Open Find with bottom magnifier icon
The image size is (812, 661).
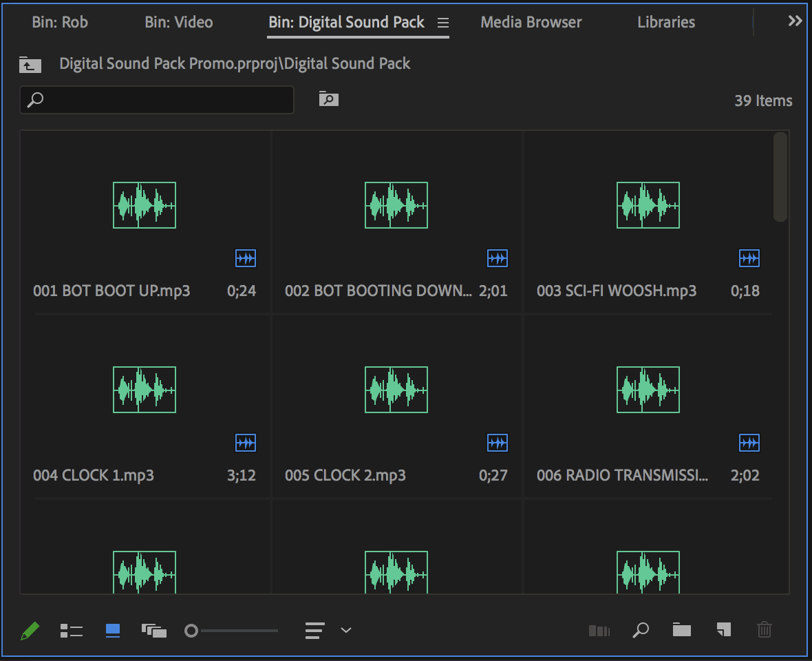coord(641,631)
